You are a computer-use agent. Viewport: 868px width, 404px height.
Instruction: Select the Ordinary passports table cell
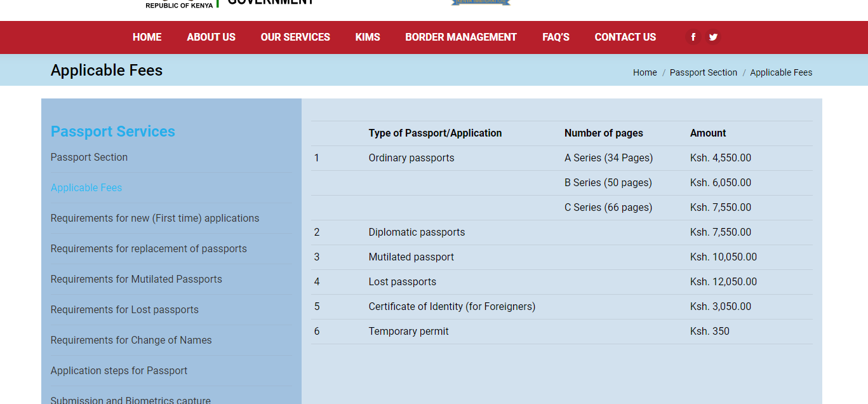coord(411,158)
